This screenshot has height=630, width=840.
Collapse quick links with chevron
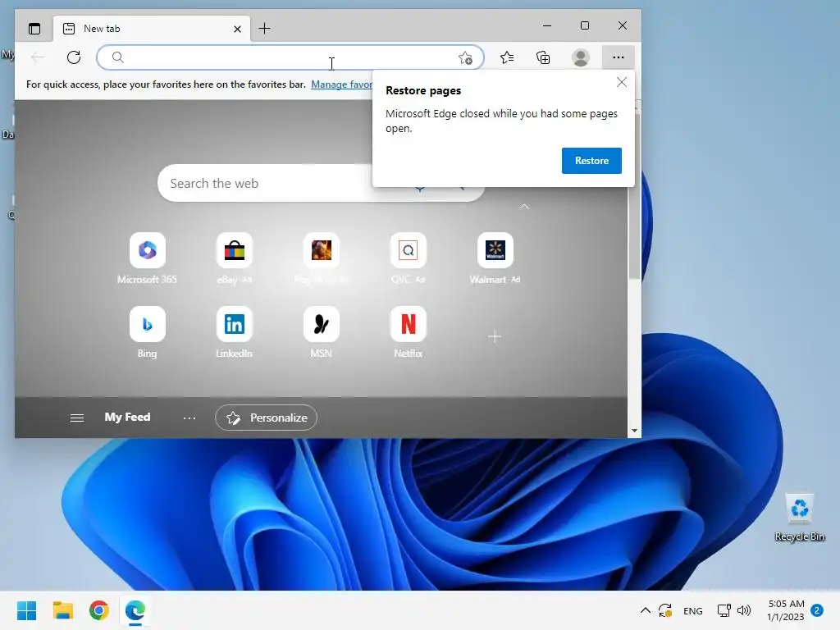[x=524, y=207]
